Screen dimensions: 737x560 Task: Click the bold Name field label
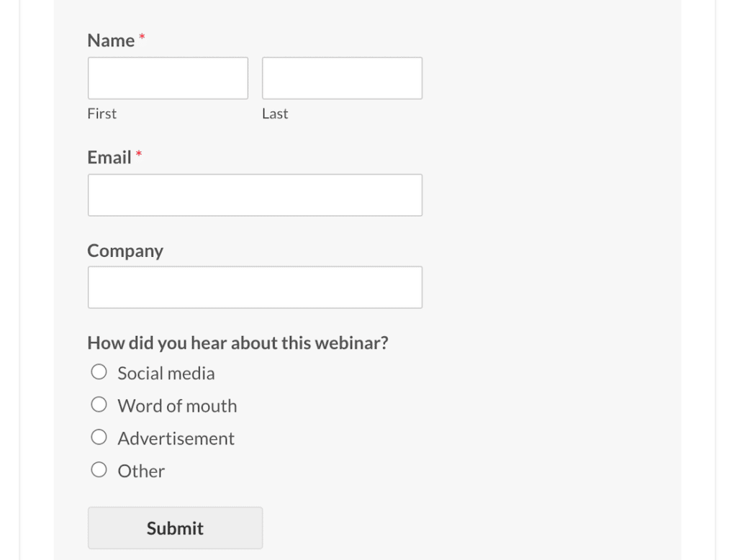[111, 41]
